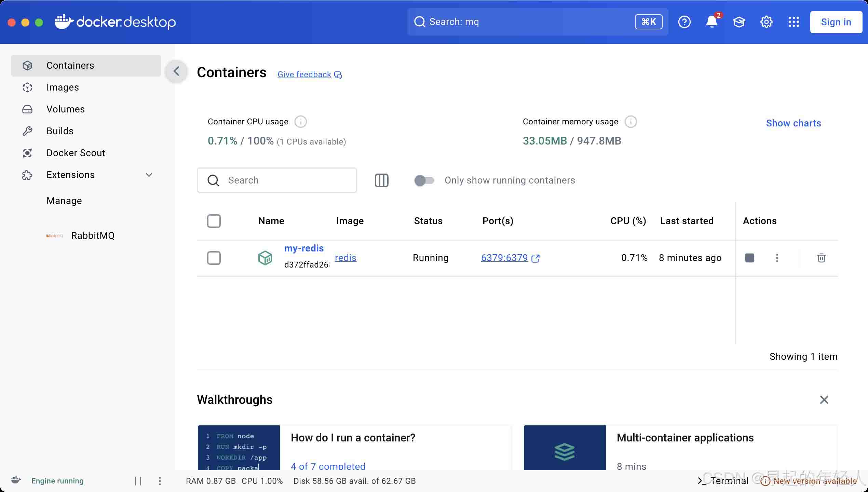Viewport: 868px width, 492px height.
Task: Click the Volumes drive icon
Action: 27,109
